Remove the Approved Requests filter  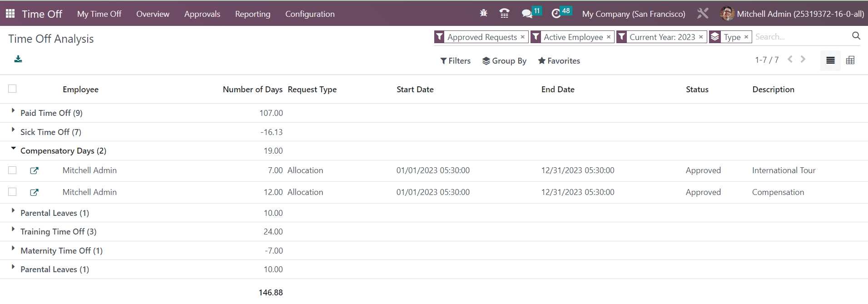tap(522, 37)
